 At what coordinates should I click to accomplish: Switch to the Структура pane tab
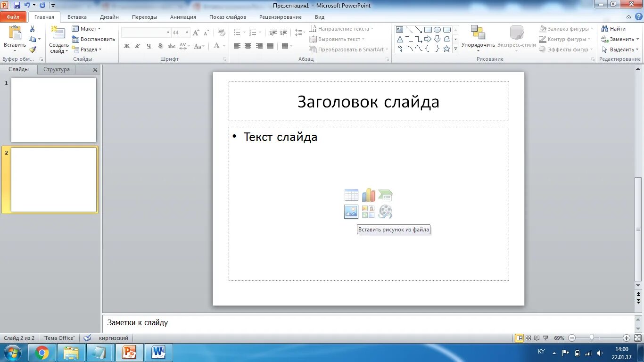pyautogui.click(x=57, y=69)
